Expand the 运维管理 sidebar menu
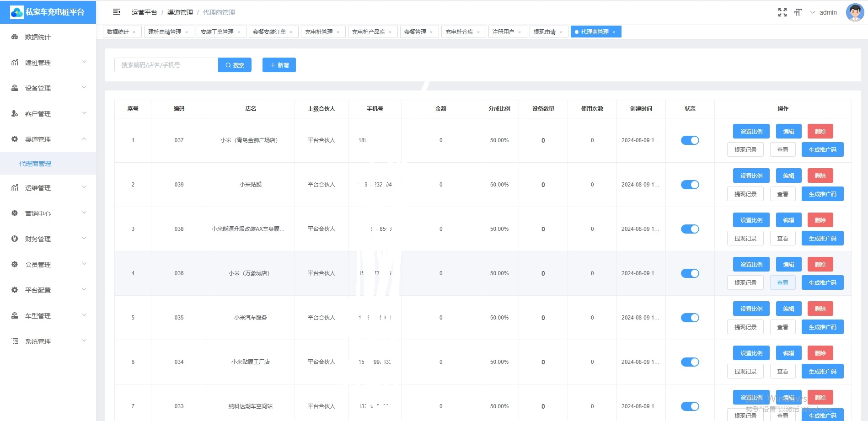Screen dimensions: 868x421 click(x=84, y=187)
